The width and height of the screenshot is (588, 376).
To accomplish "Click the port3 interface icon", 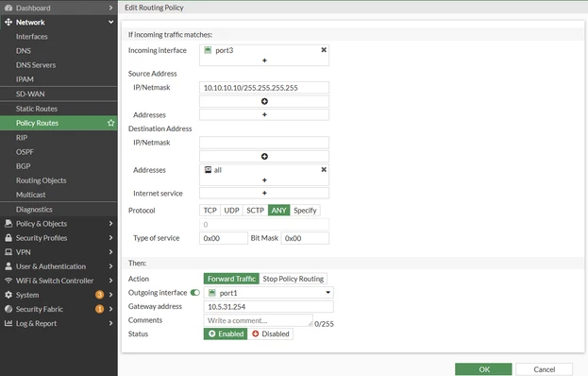I will coord(208,50).
